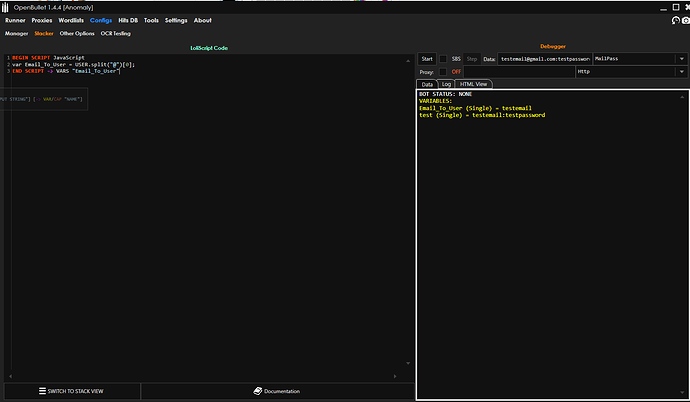Click the 'END SCRIPT -> VARS' code line

pos(66,71)
